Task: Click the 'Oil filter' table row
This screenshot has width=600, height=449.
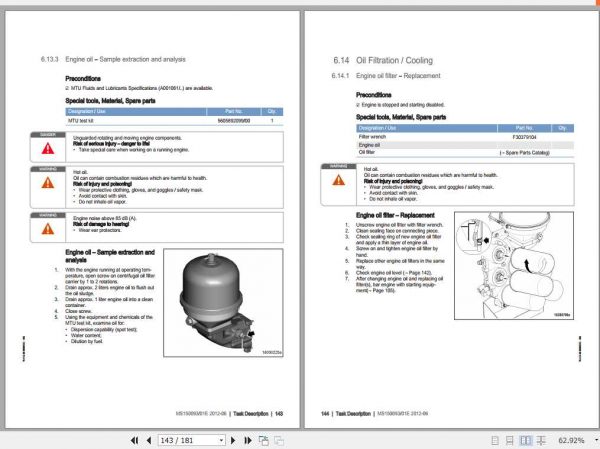Action: 465,152
